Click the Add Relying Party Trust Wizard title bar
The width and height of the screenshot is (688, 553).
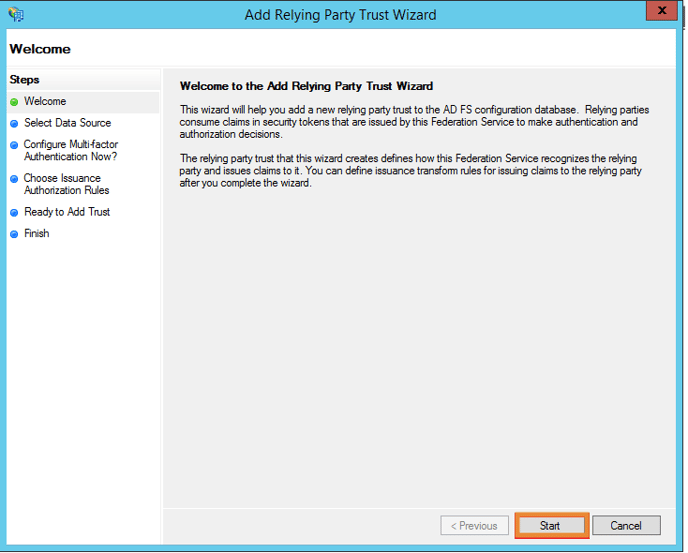click(x=340, y=15)
